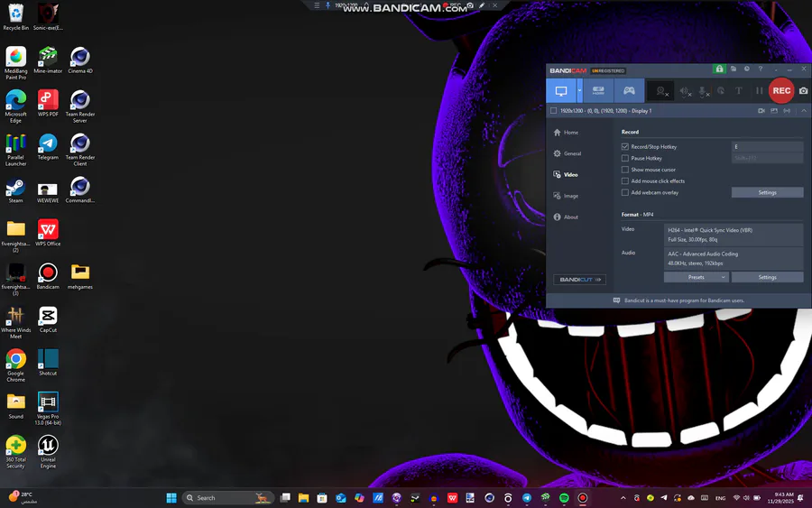Open Video tab in Bandicam sidebar

pos(566,175)
